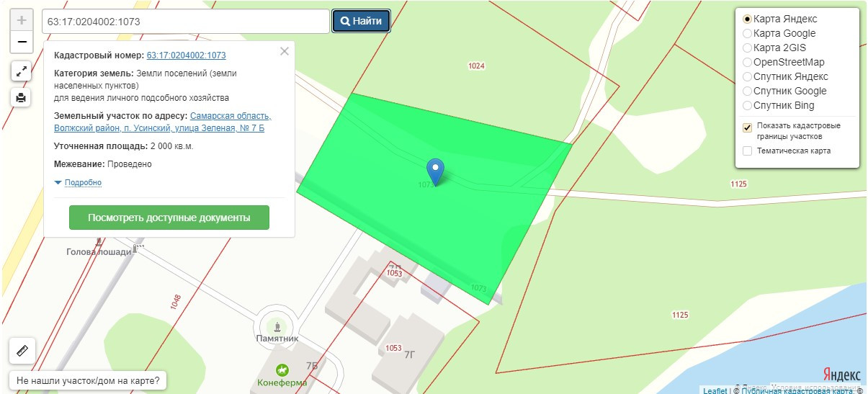Uncheck Показать кадастровые границы участков

748,127
